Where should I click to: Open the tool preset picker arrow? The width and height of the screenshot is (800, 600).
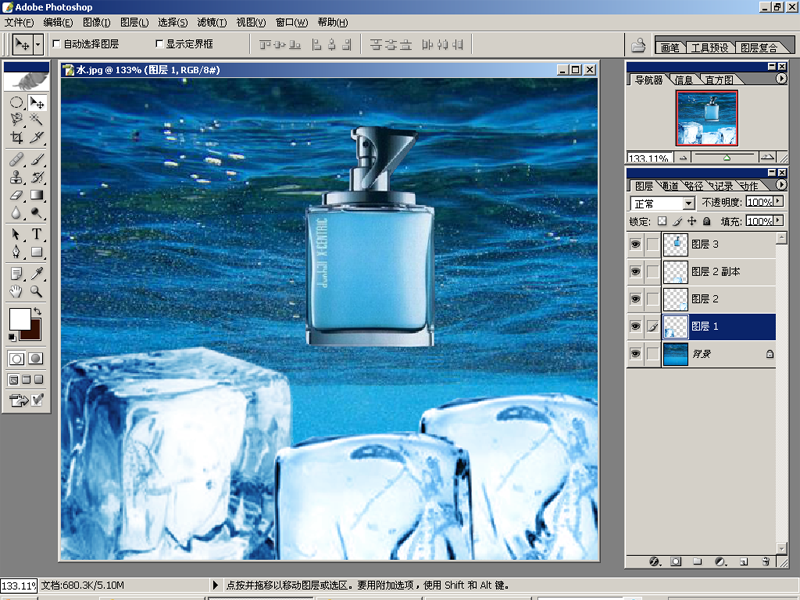click(x=38, y=45)
